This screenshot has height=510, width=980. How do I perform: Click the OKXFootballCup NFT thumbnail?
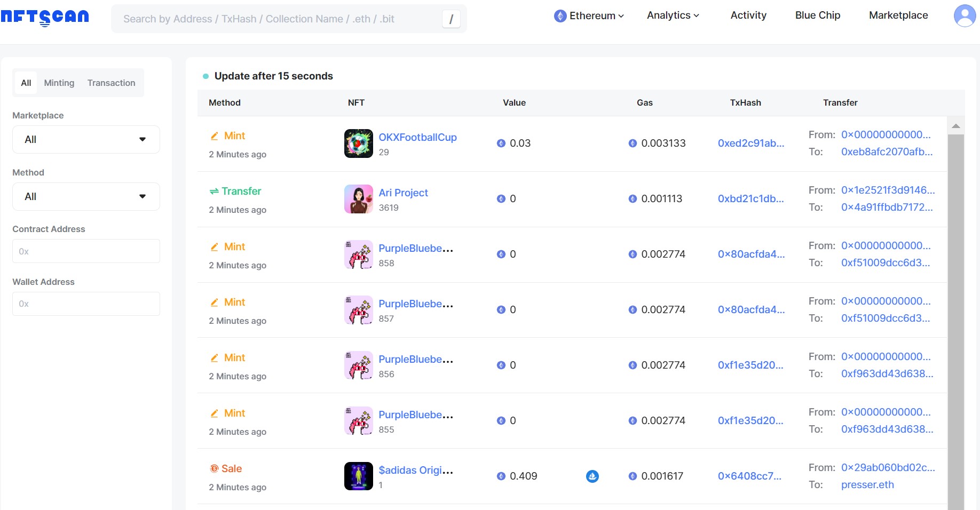pyautogui.click(x=358, y=144)
